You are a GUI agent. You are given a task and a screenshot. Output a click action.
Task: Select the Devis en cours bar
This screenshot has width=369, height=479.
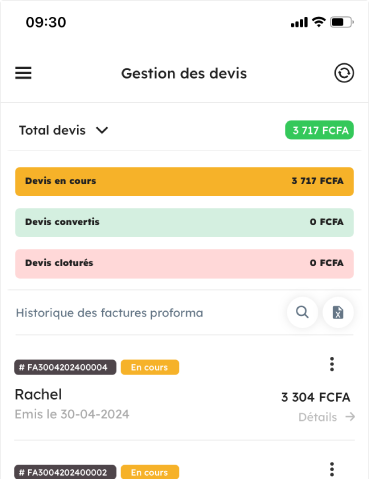(x=184, y=181)
